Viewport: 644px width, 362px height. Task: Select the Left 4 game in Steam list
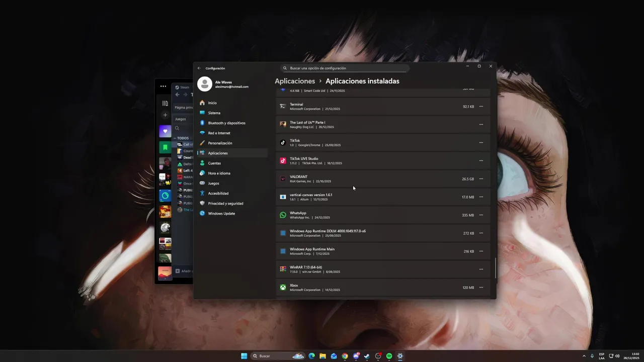pyautogui.click(x=185, y=170)
